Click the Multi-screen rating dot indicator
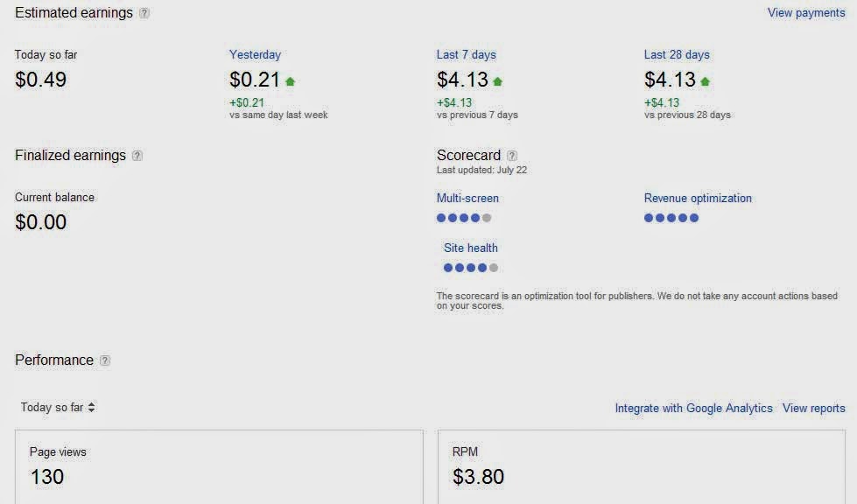Viewport: 857px width, 504px height. point(466,218)
